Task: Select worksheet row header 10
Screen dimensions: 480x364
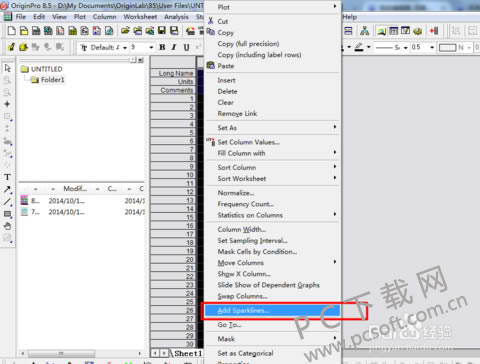Action: point(173,175)
